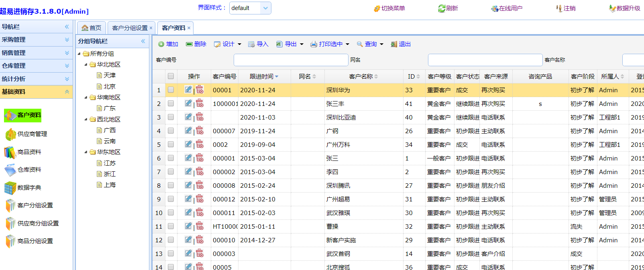This screenshot has height=270, width=644.
Task: Select the checkbox for row 8 深圳腾讯
Action: (x=171, y=185)
